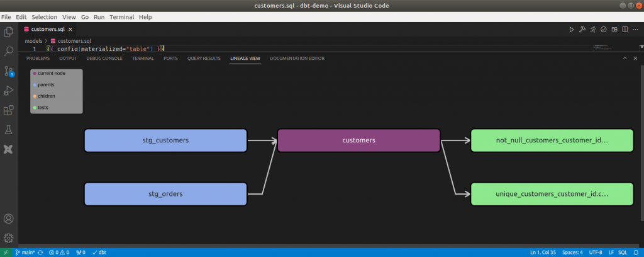
Task: Click the circled checkmark icon in editor toolbar
Action: coord(603,29)
